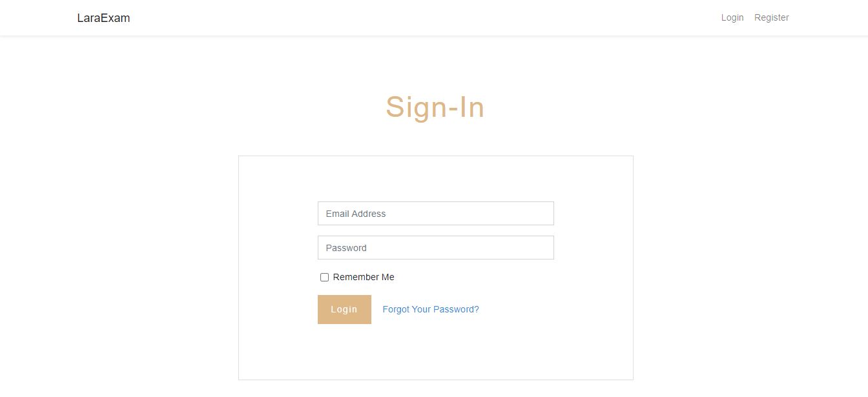Toggle the Remember Me option

click(x=324, y=277)
